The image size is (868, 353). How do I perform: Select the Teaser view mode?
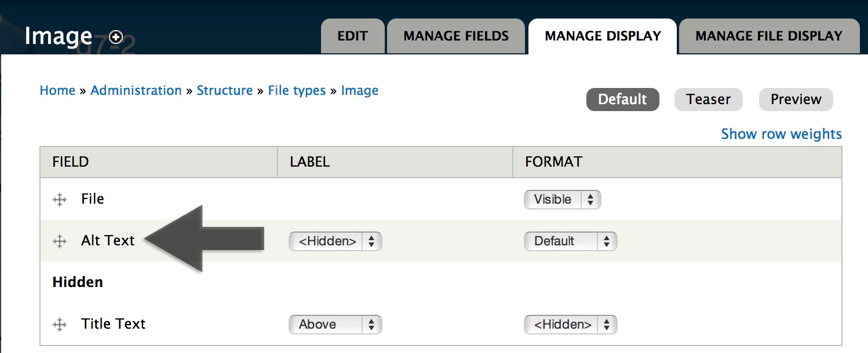708,100
